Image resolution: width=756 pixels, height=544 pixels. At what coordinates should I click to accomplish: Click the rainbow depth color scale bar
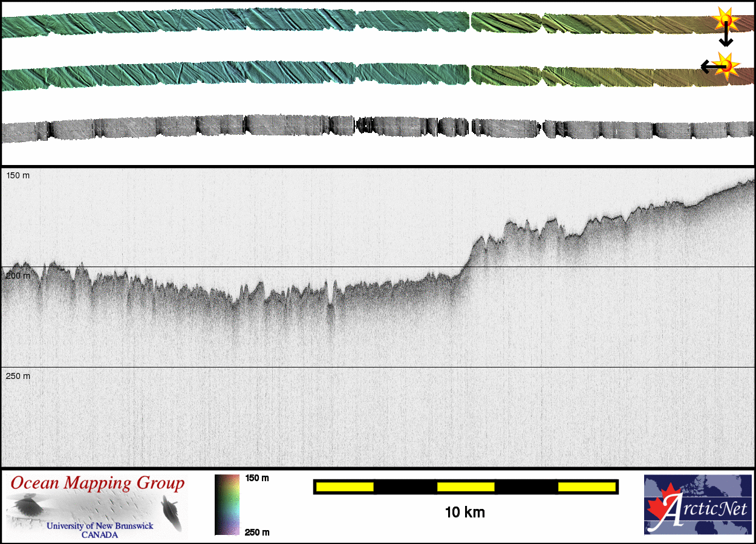(227, 505)
